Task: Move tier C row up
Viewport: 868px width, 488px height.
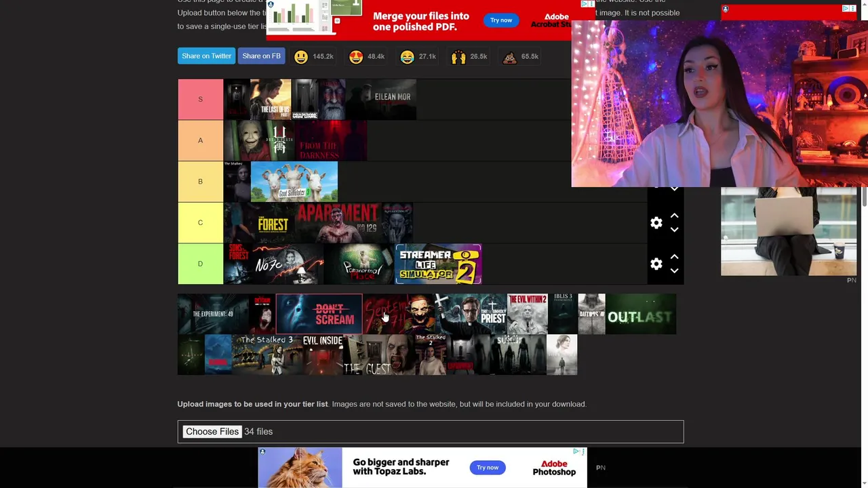Action: pos(674,216)
